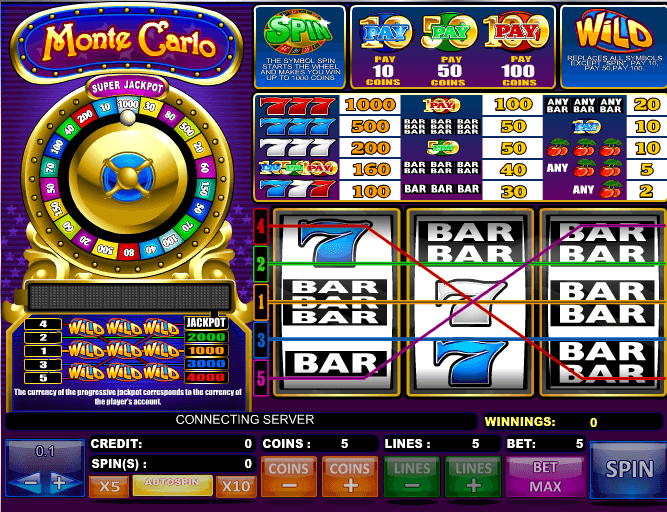
Task: Select magenta payline marker number 5
Action: click(x=261, y=378)
